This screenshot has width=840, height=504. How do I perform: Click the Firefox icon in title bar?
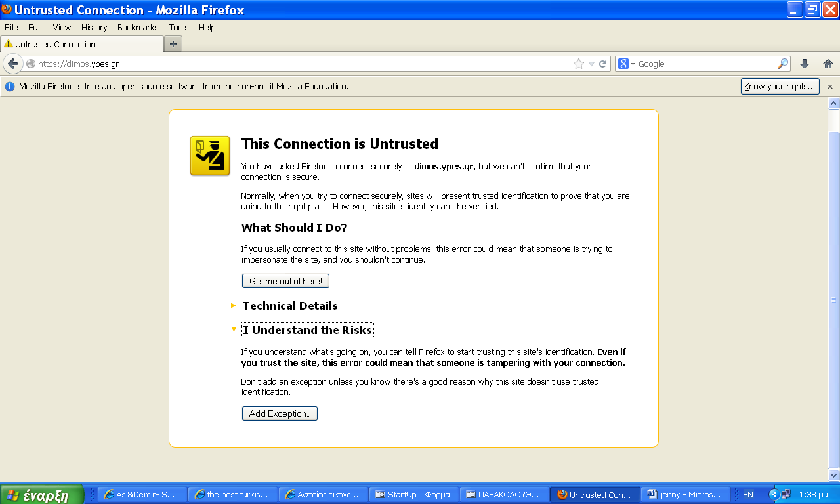pos(7,9)
